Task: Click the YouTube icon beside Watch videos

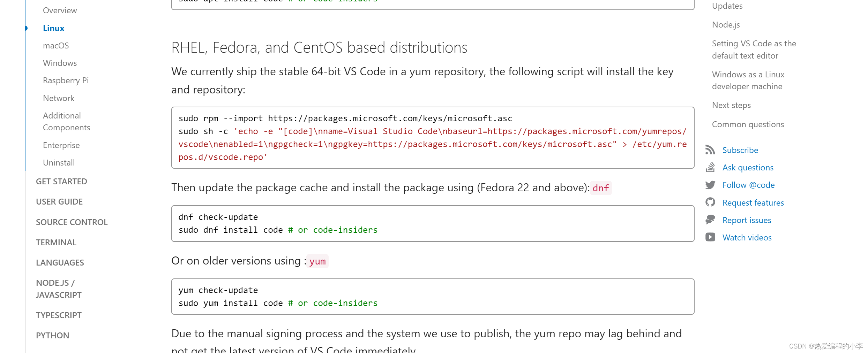Action: pyautogui.click(x=710, y=237)
